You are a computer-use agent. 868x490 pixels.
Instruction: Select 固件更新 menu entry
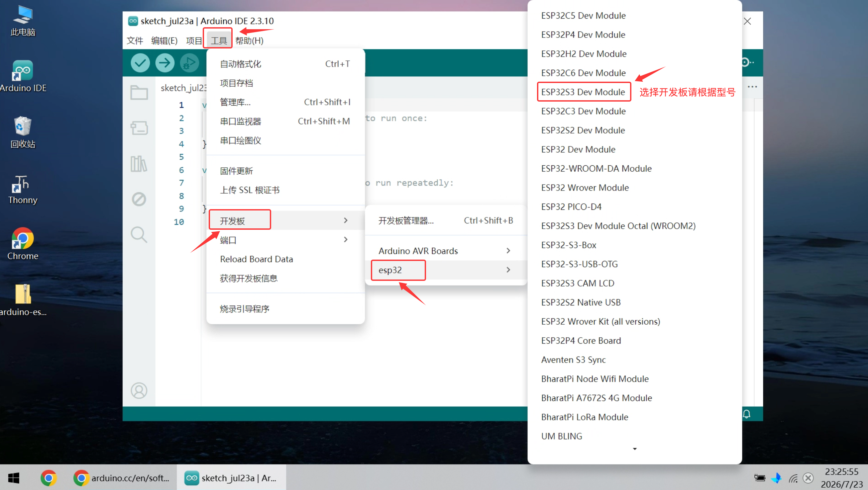point(285,171)
